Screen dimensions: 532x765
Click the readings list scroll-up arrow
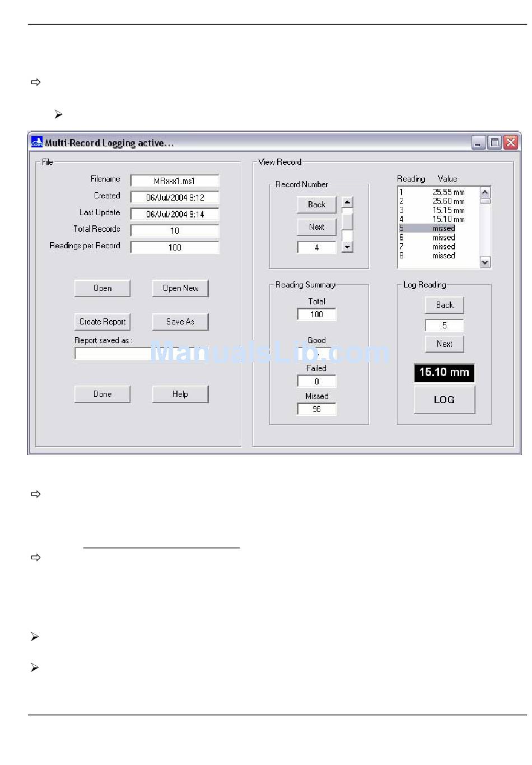point(485,193)
